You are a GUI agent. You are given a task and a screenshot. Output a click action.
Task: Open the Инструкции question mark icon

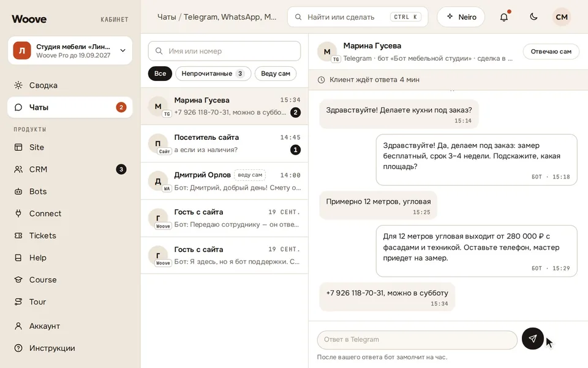pos(18,348)
